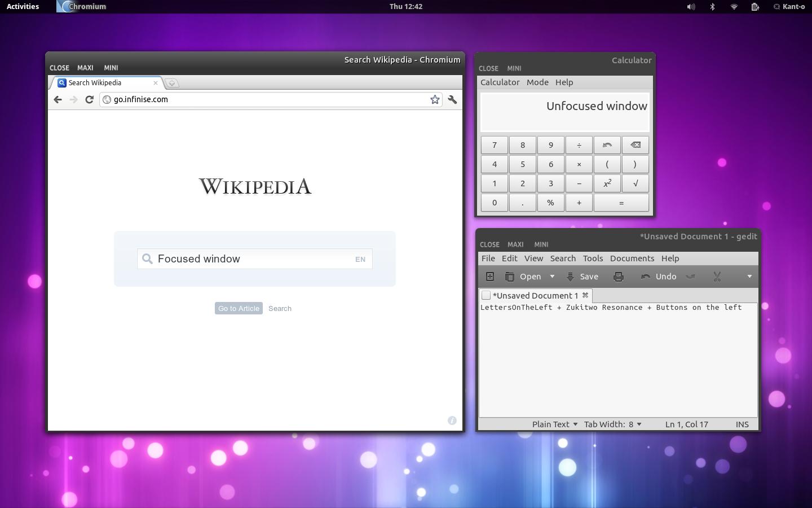Click battery status icon in panel

click(755, 7)
